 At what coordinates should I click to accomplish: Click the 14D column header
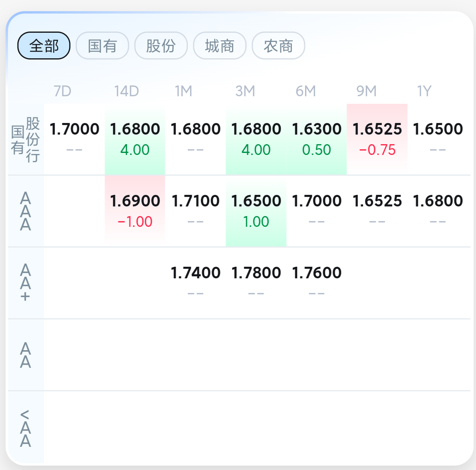point(127,91)
